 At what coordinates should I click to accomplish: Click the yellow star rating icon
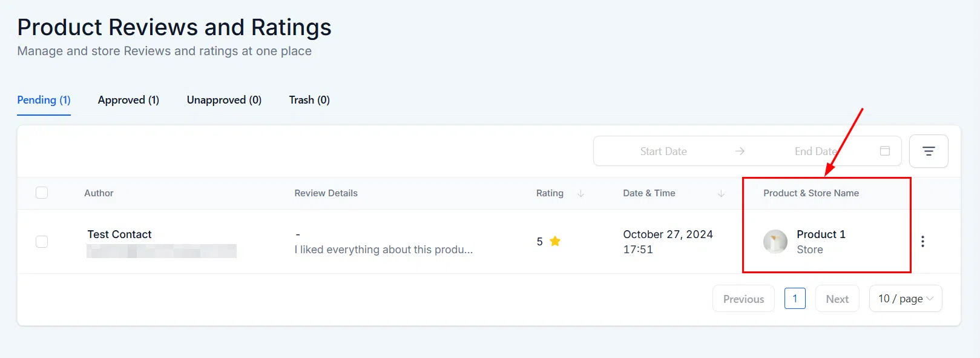pyautogui.click(x=555, y=241)
